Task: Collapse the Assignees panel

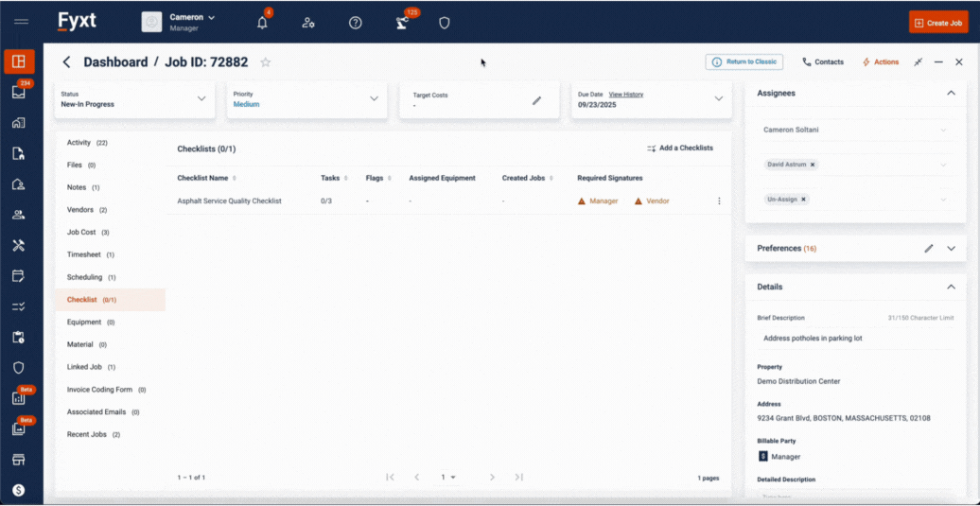Action: pos(951,94)
